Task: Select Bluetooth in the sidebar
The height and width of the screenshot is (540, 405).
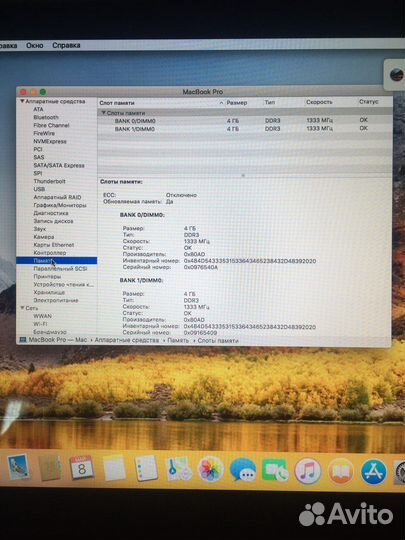Action: [x=46, y=117]
